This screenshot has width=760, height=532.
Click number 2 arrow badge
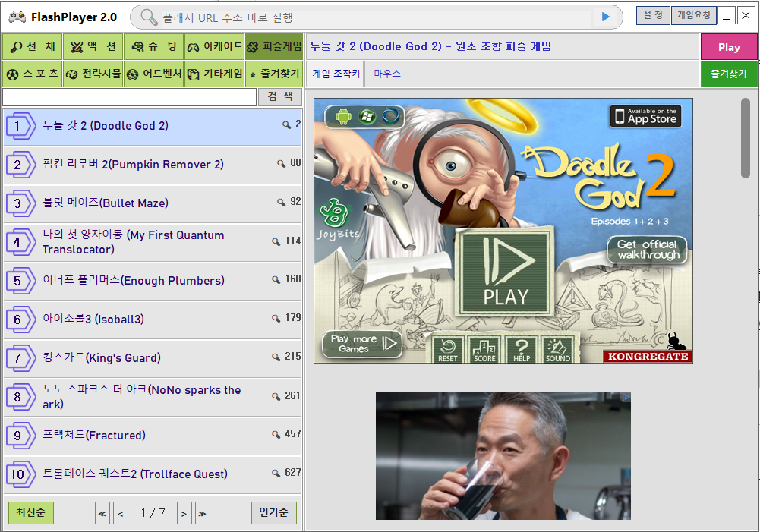pyautogui.click(x=20, y=165)
